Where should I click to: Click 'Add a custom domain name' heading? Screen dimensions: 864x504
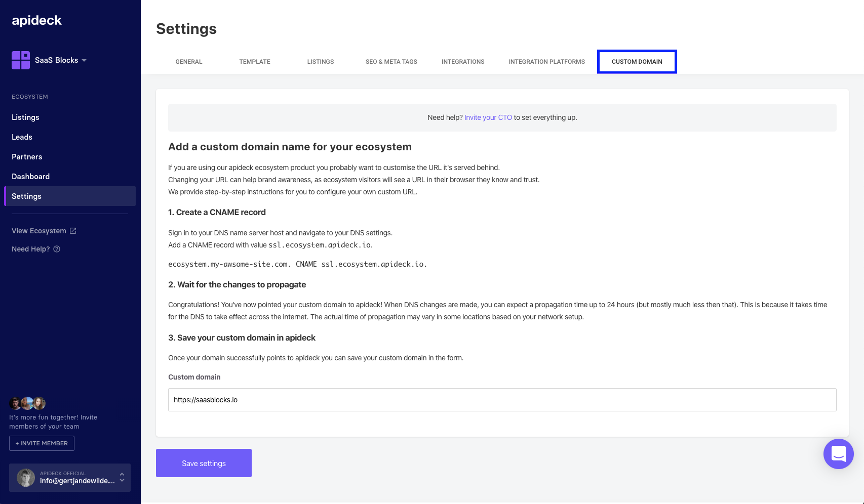290,147
